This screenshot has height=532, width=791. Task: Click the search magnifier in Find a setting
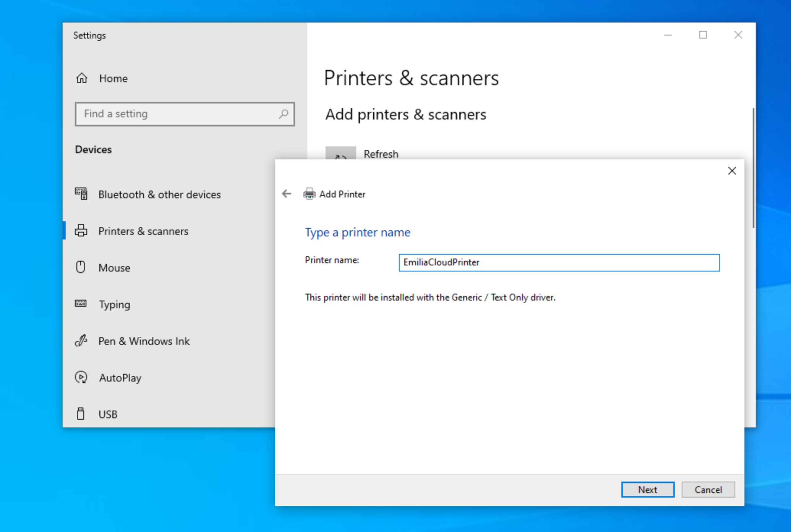pyautogui.click(x=283, y=114)
